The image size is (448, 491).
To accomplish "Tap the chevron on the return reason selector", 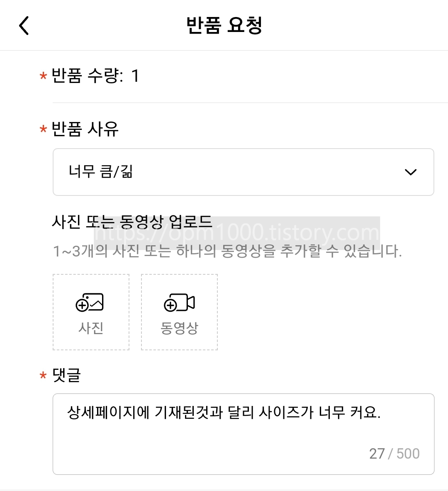I will [410, 172].
